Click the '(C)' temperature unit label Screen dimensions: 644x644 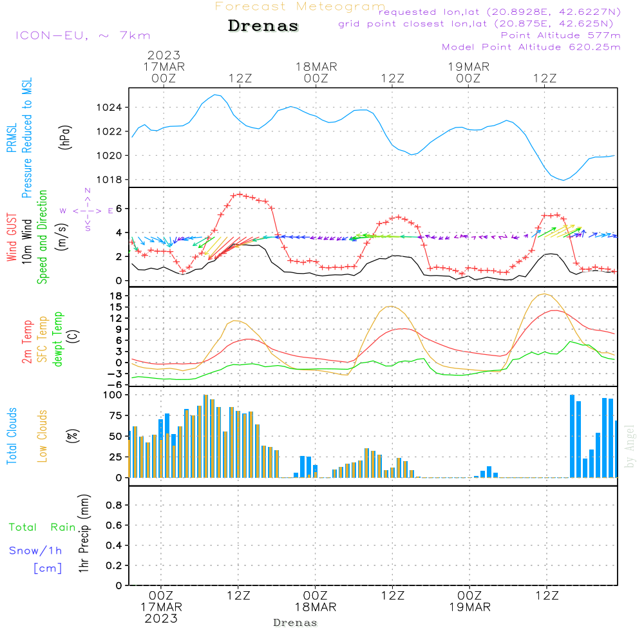coord(73,337)
